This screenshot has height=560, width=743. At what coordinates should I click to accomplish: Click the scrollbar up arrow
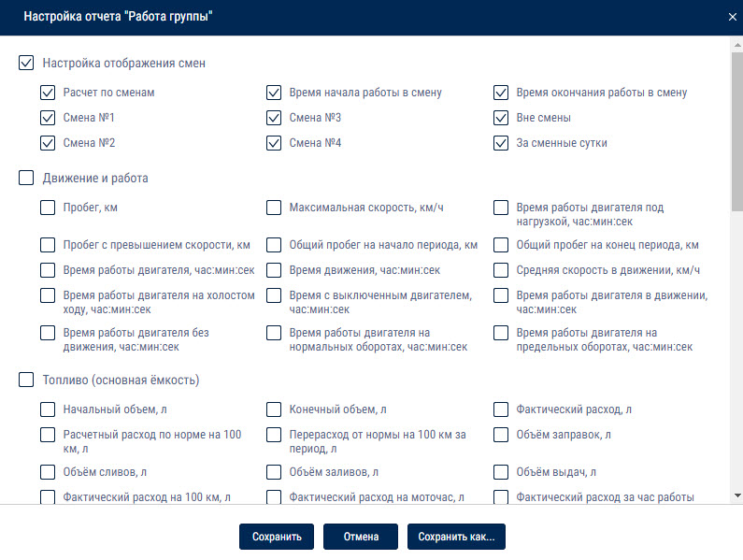pos(737,46)
